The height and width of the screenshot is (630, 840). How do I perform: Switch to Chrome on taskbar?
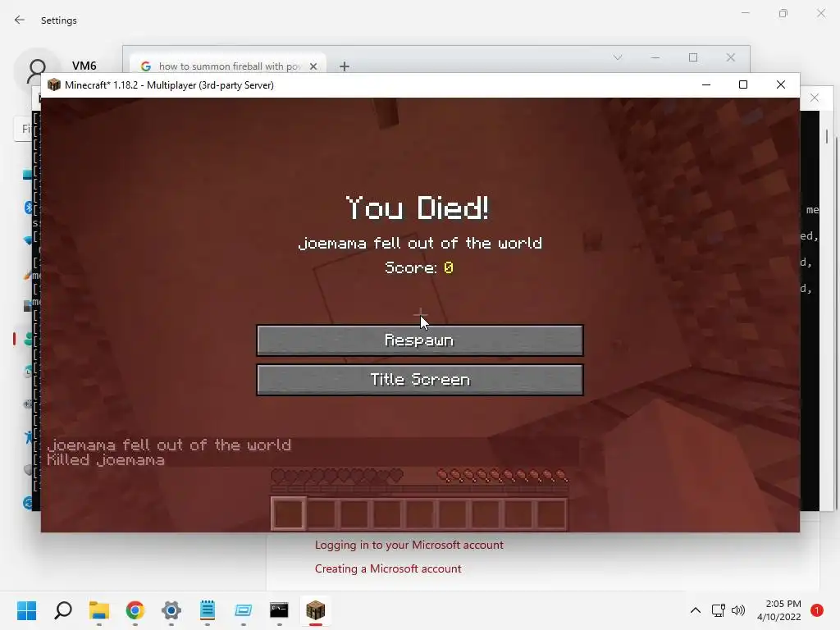(x=135, y=610)
